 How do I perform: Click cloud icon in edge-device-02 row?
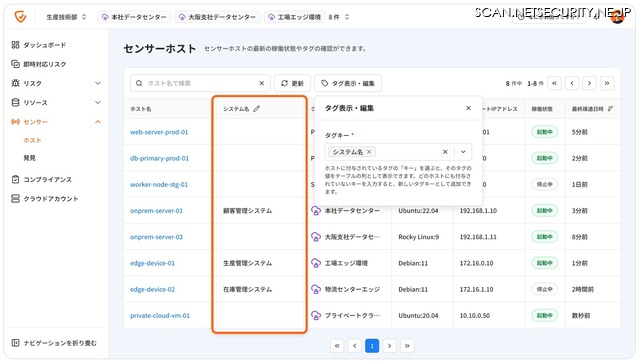(x=316, y=290)
